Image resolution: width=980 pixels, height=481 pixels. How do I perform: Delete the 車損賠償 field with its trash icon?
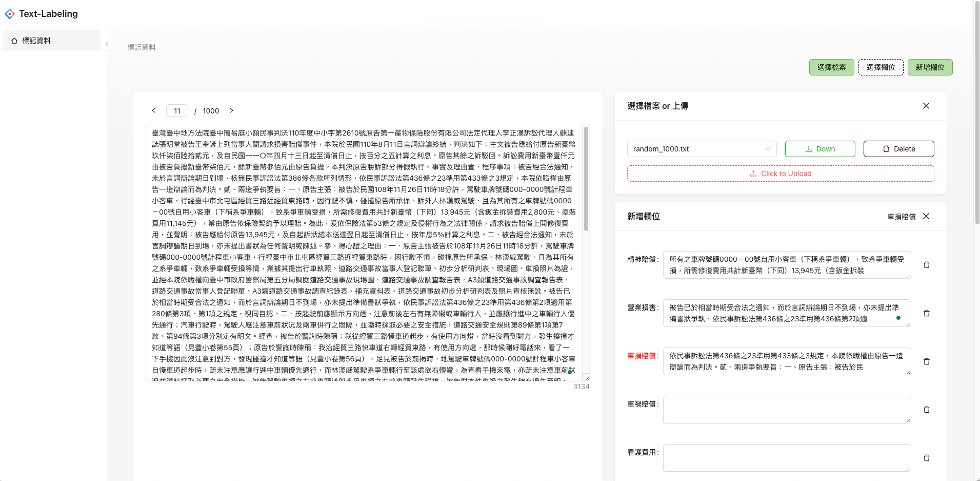tap(926, 361)
